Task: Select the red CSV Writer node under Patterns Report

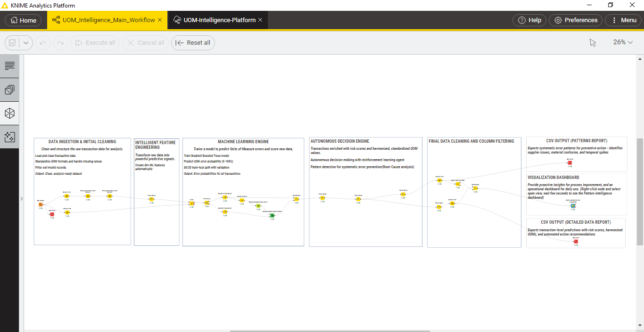Action: (x=570, y=163)
